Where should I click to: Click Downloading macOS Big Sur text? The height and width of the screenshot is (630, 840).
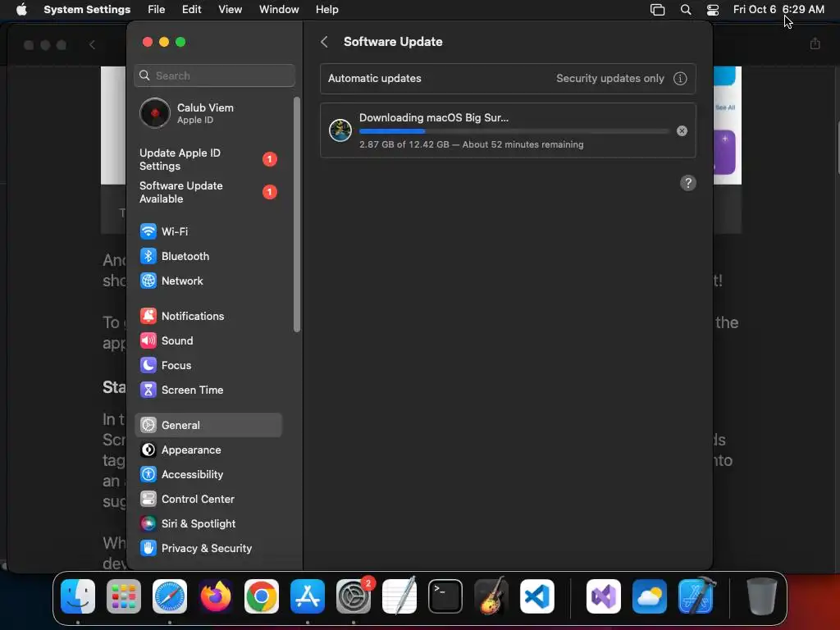click(x=434, y=118)
